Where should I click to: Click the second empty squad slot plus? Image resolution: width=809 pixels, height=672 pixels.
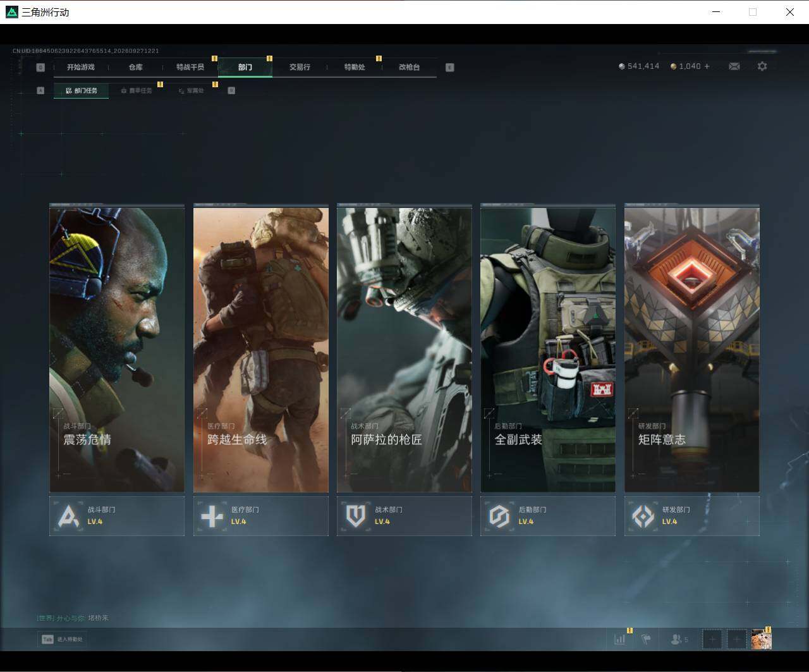[x=736, y=640]
